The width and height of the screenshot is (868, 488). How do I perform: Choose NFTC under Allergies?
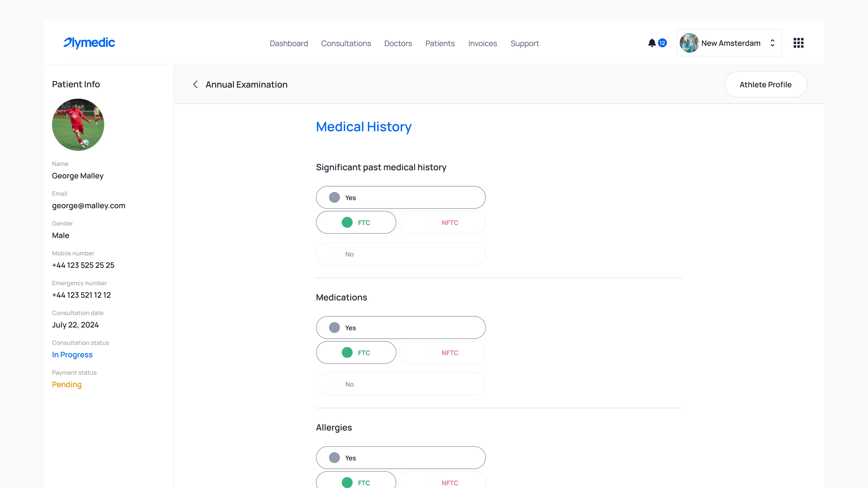[442, 480]
